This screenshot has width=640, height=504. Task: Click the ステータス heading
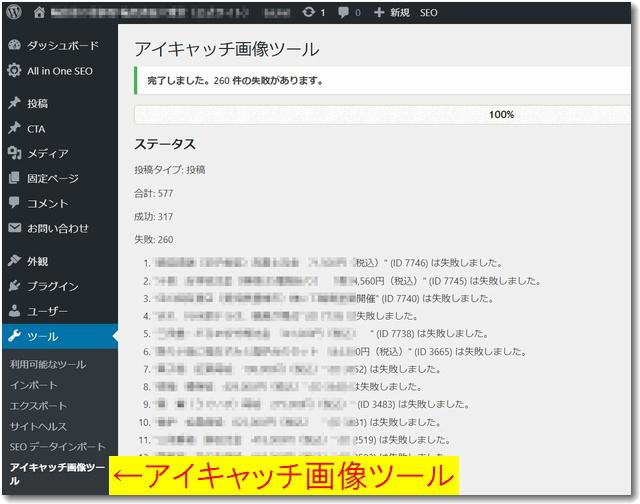(165, 144)
